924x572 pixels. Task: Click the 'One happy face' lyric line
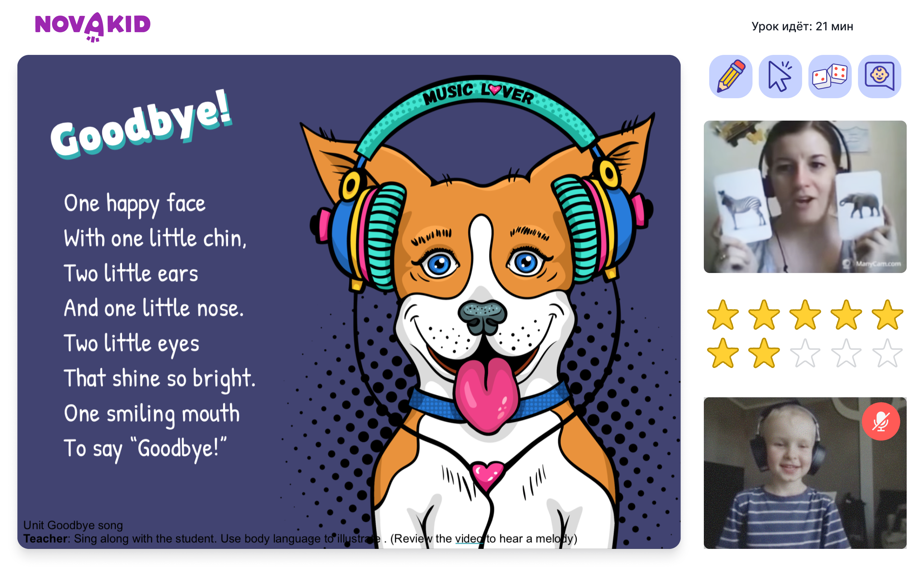(x=135, y=204)
